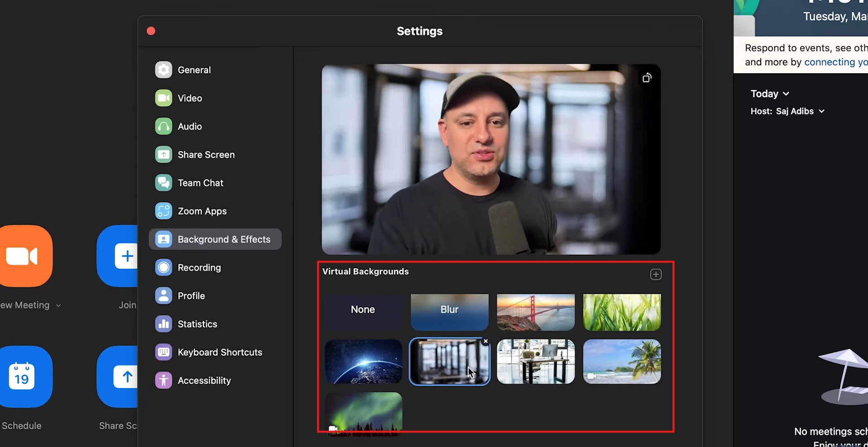Expand the New Meeting options chevron
Viewport: 868px width, 447px height.
58,305
